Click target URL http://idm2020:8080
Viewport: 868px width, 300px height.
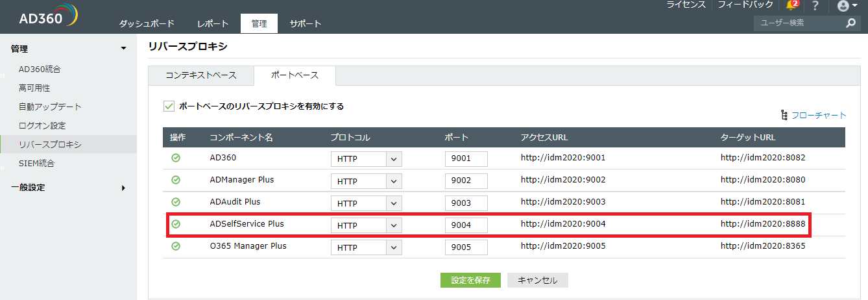pyautogui.click(x=763, y=180)
